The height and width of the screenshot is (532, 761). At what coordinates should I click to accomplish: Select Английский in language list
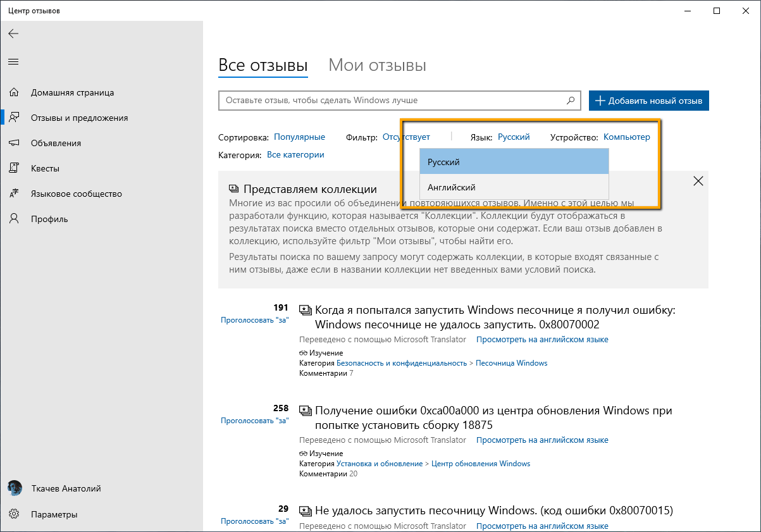click(x=514, y=187)
